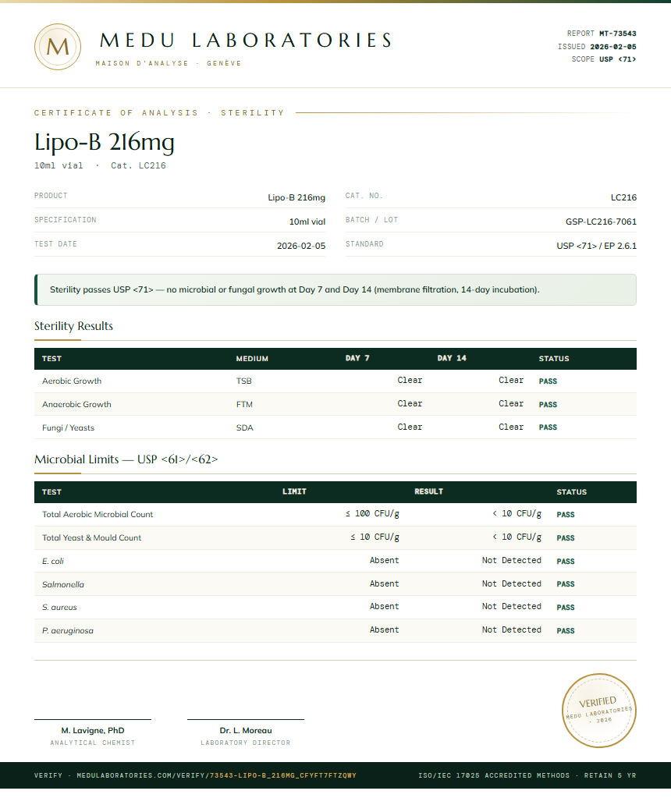The image size is (671, 812).
Task: Click the DAY 7 column header
Action: tap(357, 358)
